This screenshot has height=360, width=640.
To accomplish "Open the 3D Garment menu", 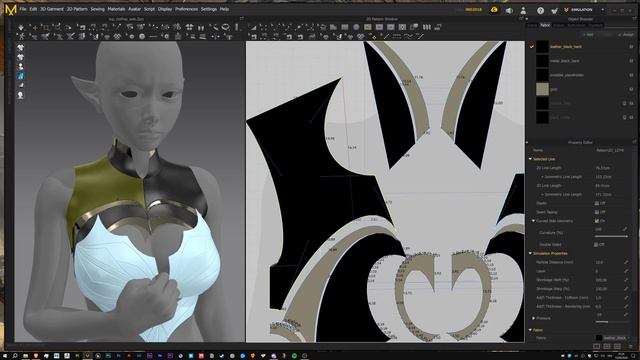I will click(x=51, y=9).
